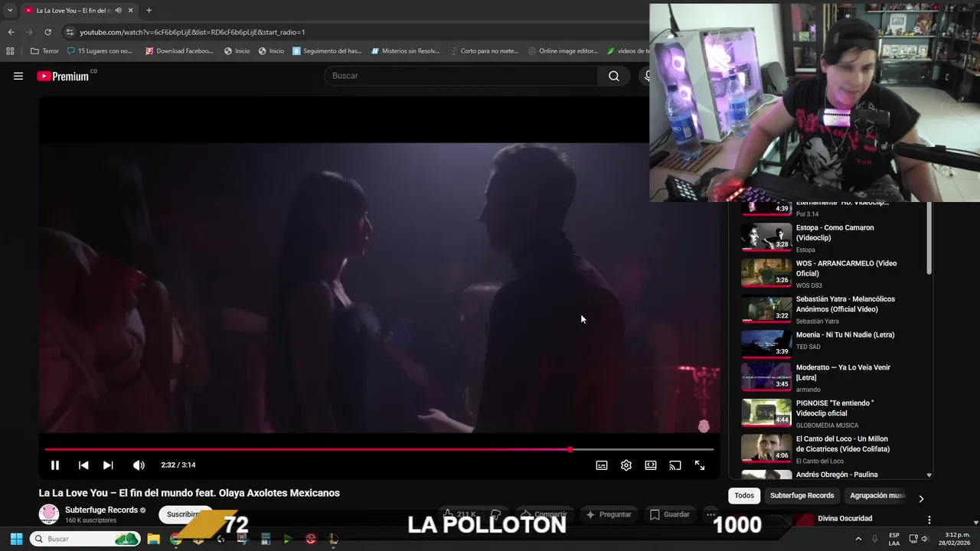980x551 pixels.
Task: Click the playlist vertical scrollbar thumb
Action: pyautogui.click(x=929, y=239)
